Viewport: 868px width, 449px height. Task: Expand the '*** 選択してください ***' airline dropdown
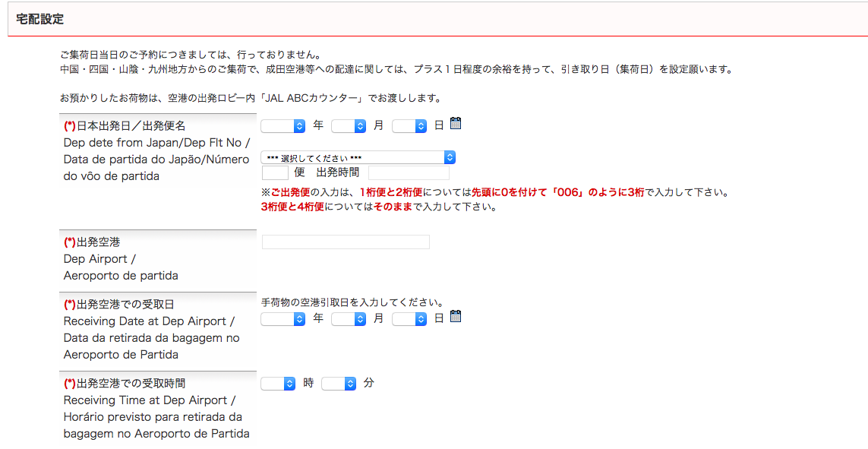pos(358,157)
